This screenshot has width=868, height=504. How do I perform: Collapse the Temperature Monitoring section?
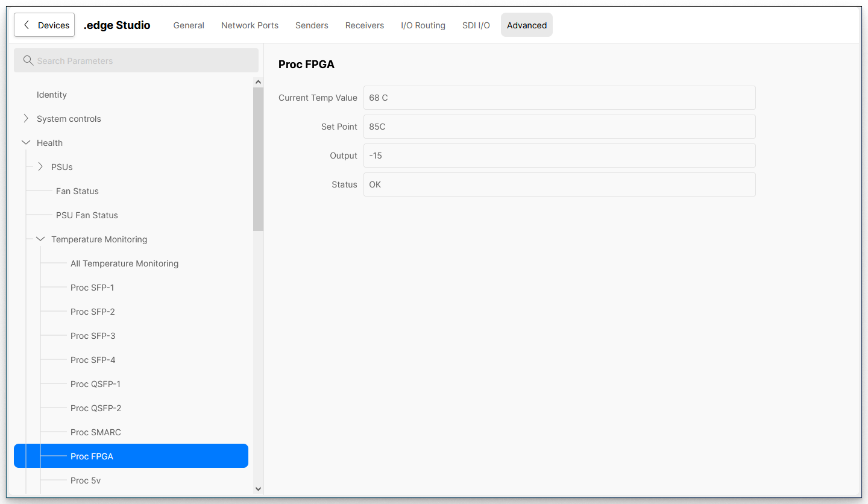(x=40, y=239)
